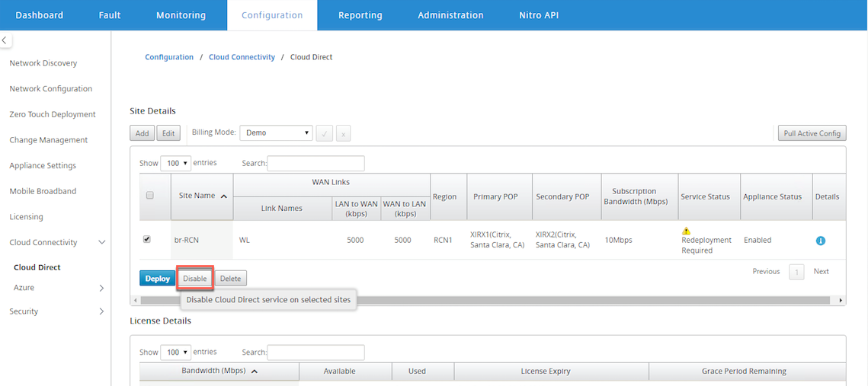Click the Add site button
The height and width of the screenshot is (386, 868).
(x=143, y=133)
